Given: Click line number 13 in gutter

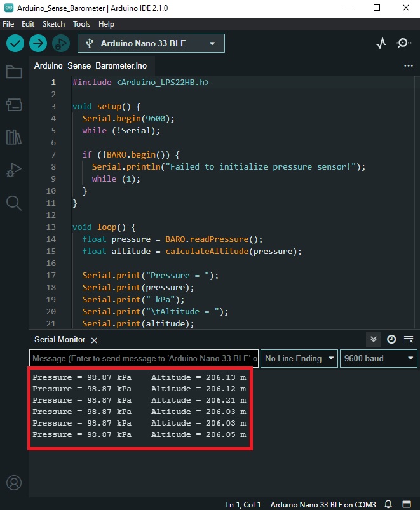Looking at the screenshot, I should pos(51,227).
